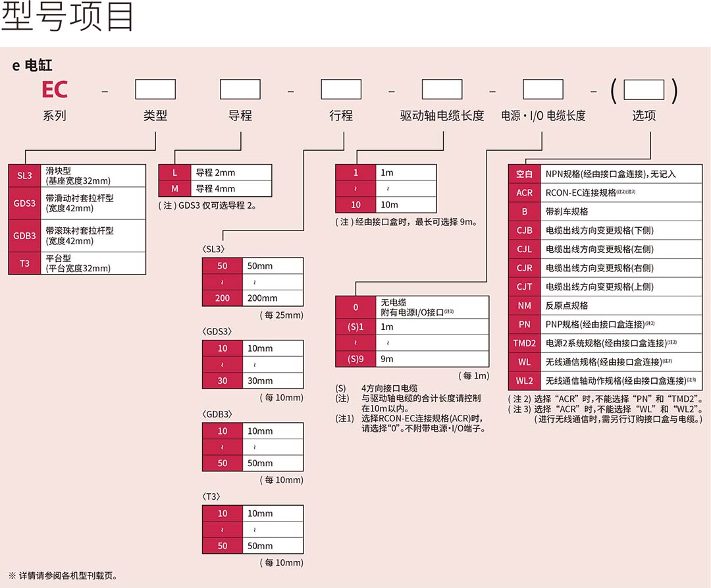Click the NM reverse origin option code
The image size is (711, 588).
(524, 306)
